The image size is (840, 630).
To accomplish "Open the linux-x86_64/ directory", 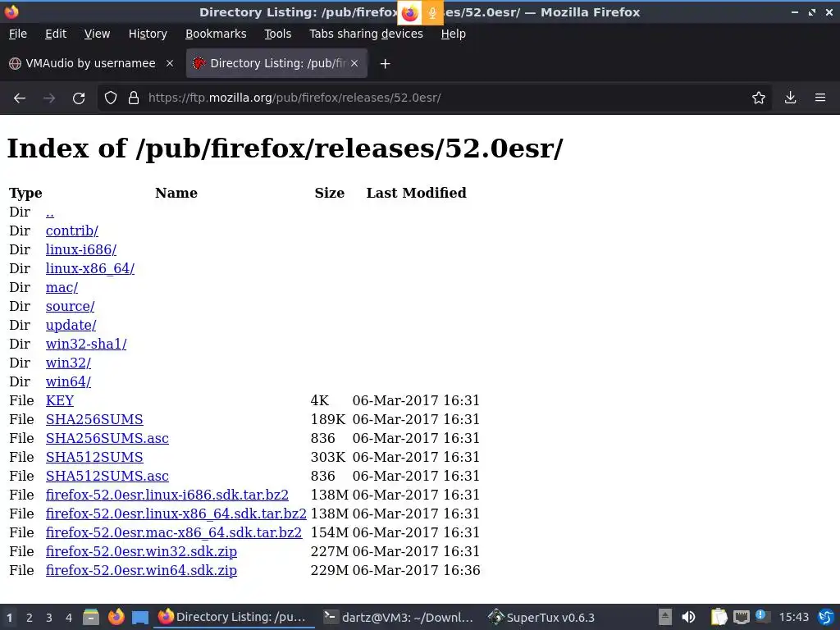I will pos(90,268).
